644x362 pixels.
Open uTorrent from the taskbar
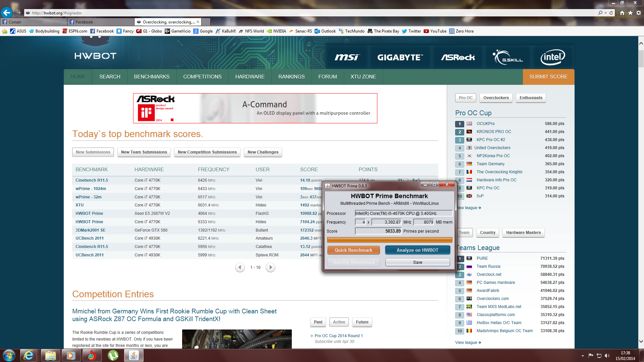113,355
